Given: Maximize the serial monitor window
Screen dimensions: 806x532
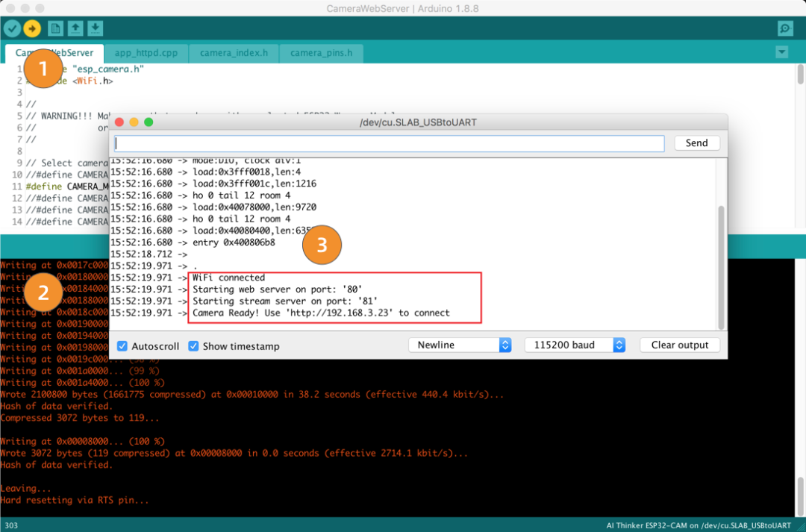Looking at the screenshot, I should click(x=149, y=122).
